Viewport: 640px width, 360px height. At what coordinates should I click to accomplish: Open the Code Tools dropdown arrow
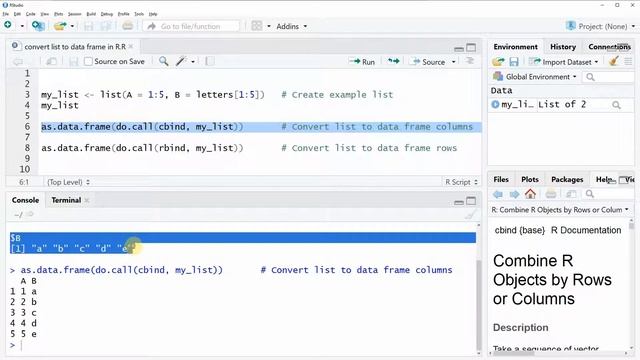point(193,62)
